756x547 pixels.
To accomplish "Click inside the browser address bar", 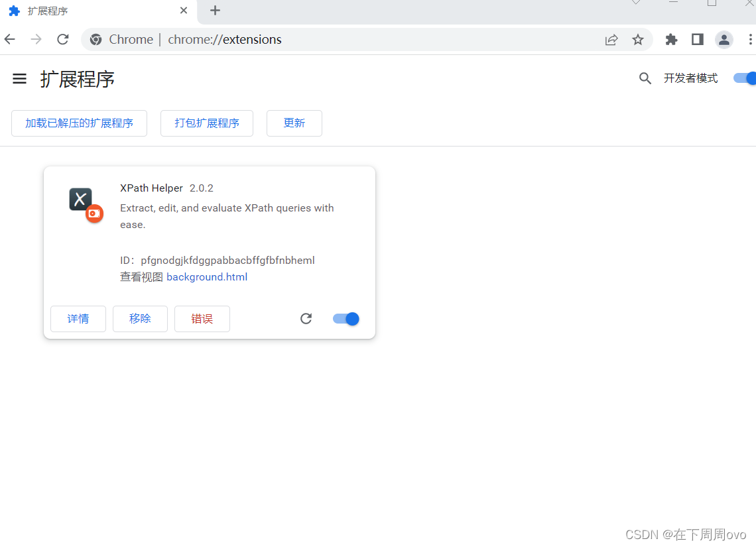I will tap(332, 40).
